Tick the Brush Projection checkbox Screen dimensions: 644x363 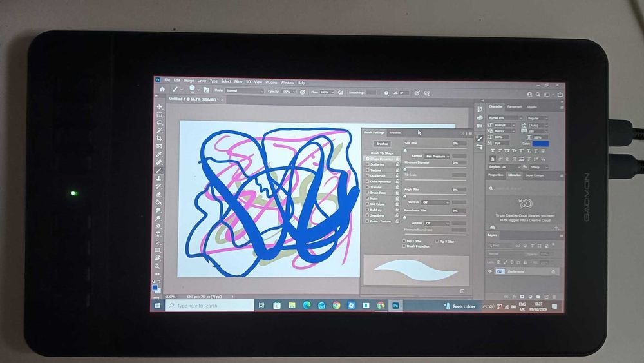pos(404,246)
